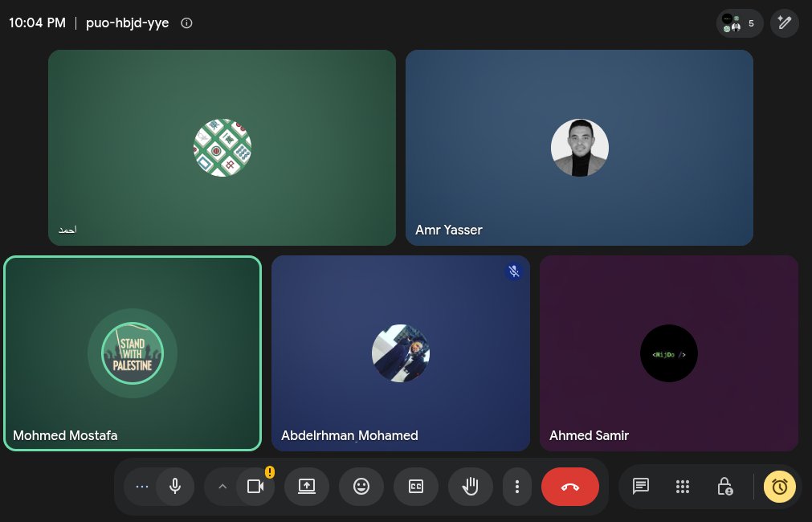
Task: Mute the microphone
Action: click(x=175, y=487)
